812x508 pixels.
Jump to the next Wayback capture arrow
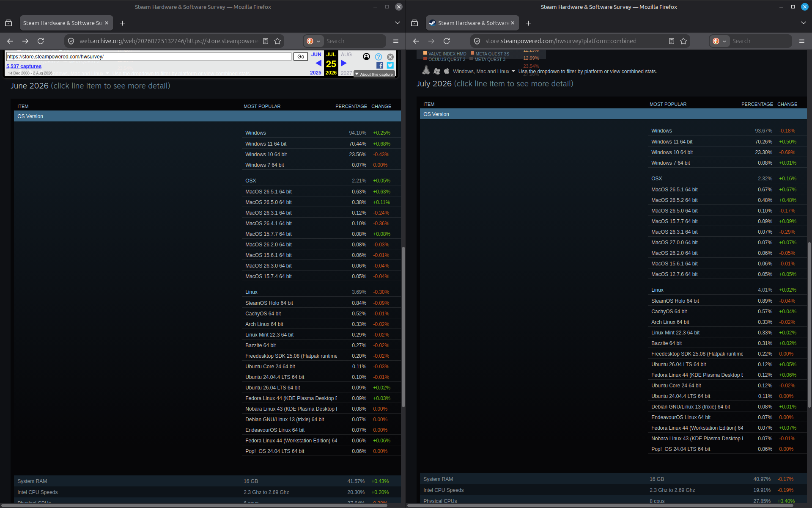click(344, 63)
